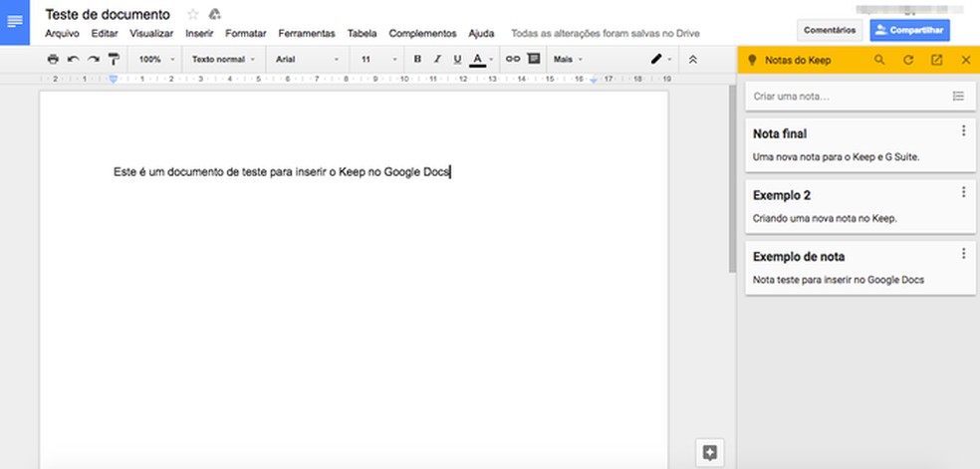Click the right indent marker on ruler
The height and width of the screenshot is (469, 980).
point(594,80)
